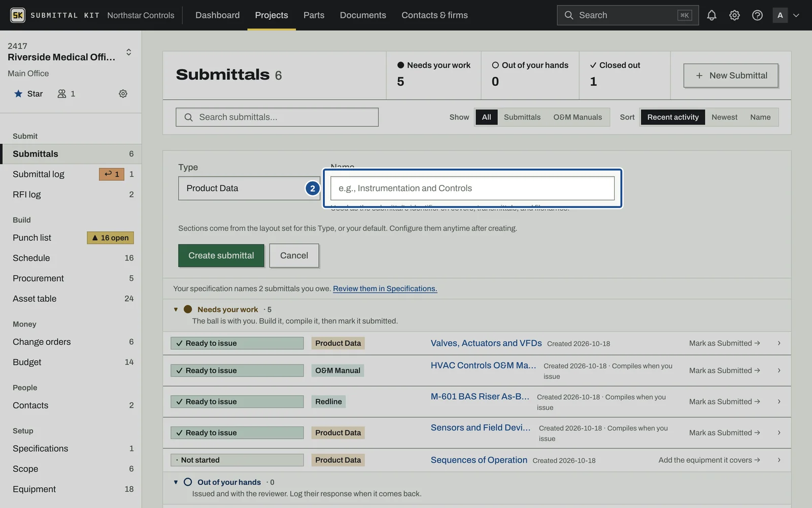Open Documents tab
The height and width of the screenshot is (508, 812).
point(363,15)
